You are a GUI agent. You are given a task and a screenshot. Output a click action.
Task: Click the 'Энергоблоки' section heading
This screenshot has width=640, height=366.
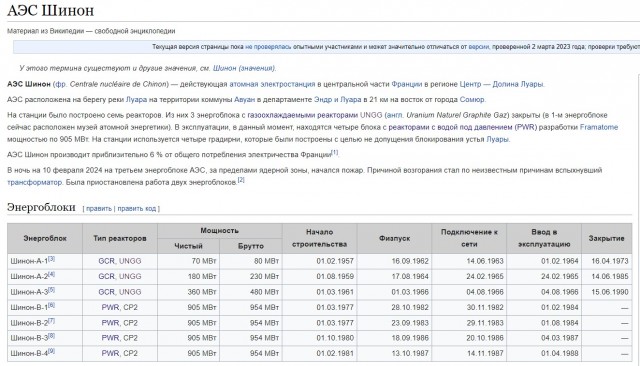[41, 207]
